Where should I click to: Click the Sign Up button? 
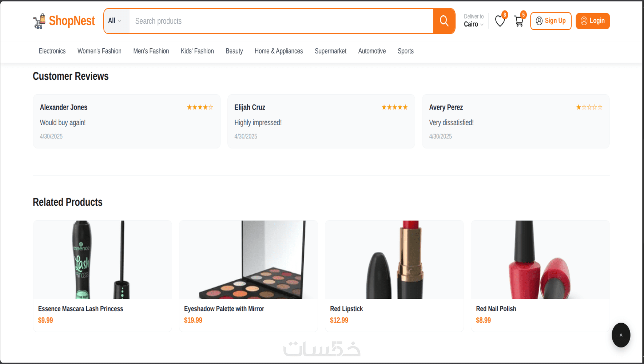[551, 21]
